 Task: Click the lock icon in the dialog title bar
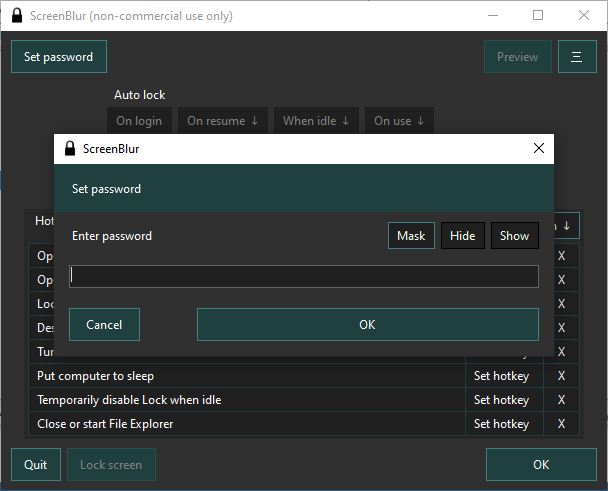tap(70, 148)
